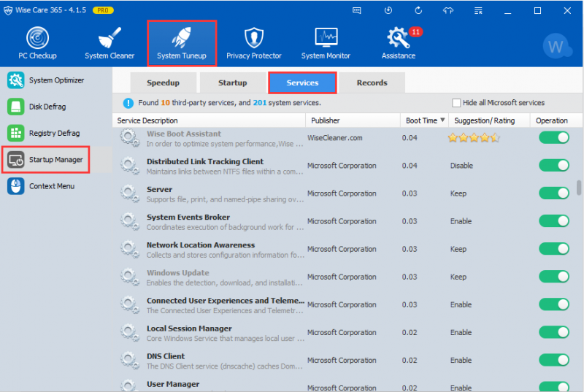Click Wise Care 365 logo in title bar

point(8,10)
